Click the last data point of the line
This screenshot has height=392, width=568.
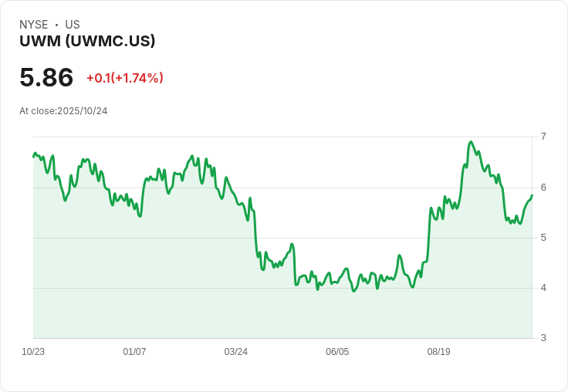[532, 195]
